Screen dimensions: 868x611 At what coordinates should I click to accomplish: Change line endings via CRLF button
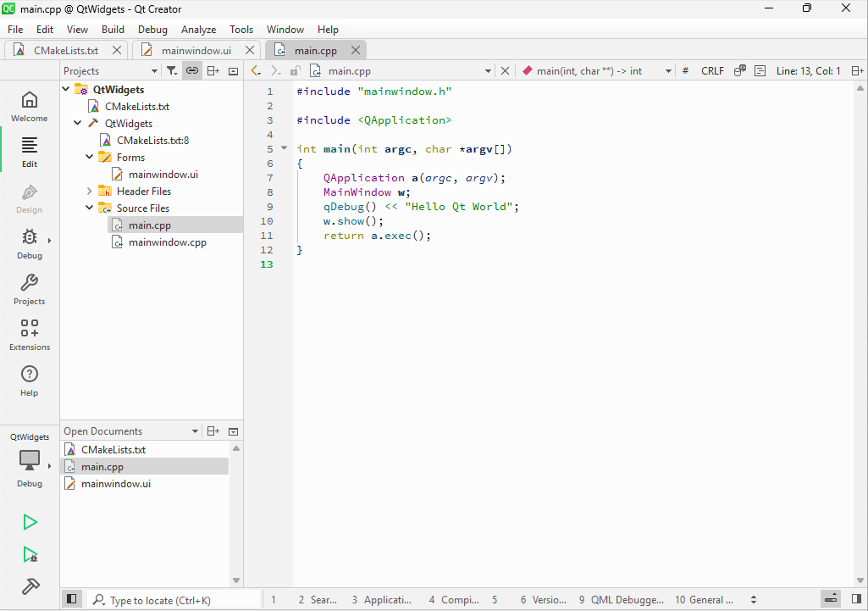point(712,71)
